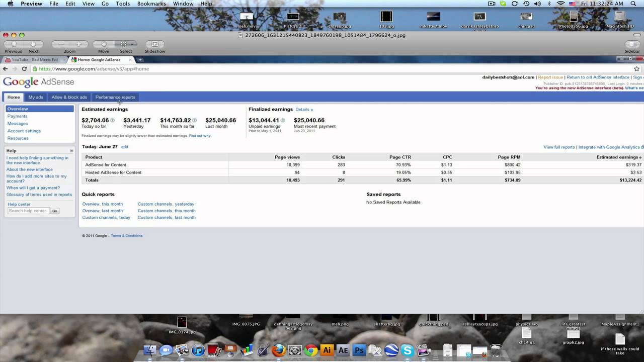The height and width of the screenshot is (362, 644).
Task: Go to the next image in Preview
Action: pyautogui.click(x=33, y=44)
